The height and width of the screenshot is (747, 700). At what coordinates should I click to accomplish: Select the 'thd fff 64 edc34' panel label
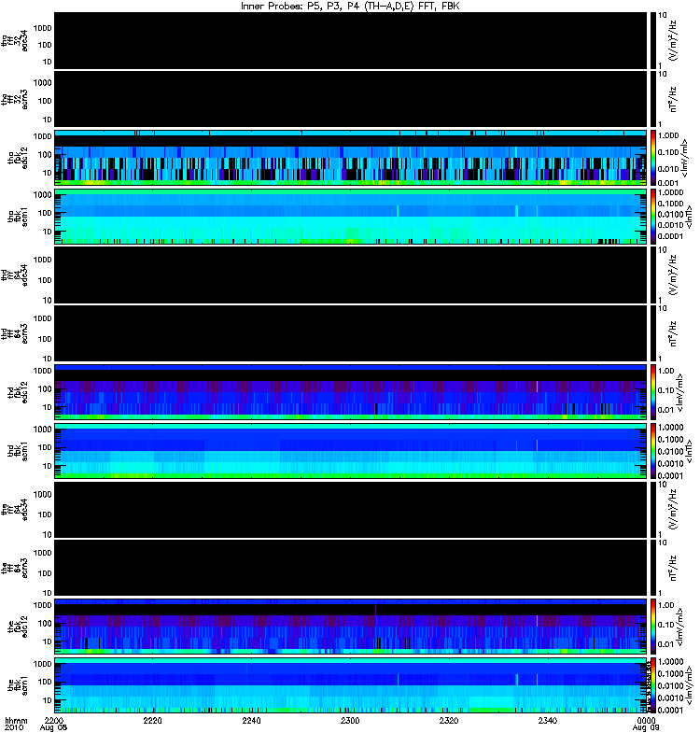15,275
